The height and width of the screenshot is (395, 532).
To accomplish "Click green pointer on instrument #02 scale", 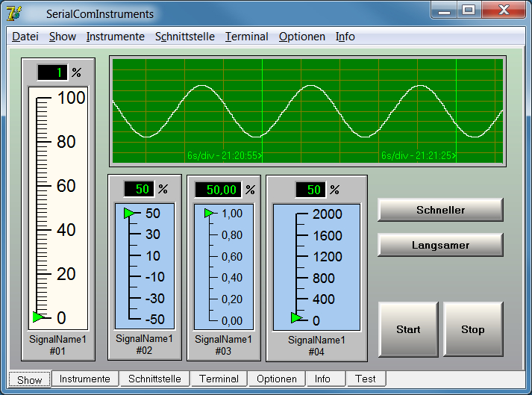I will pos(129,214).
